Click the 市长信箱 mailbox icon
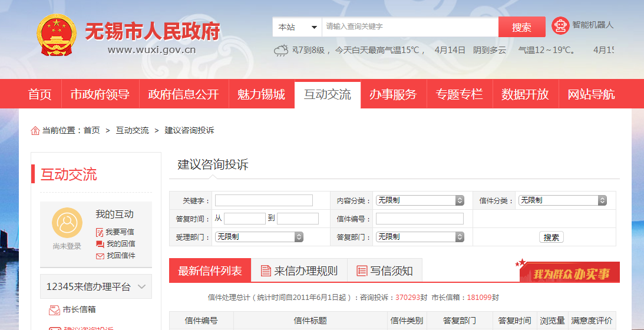Image resolution: width=644 pixels, height=330 pixels. pyautogui.click(x=54, y=309)
